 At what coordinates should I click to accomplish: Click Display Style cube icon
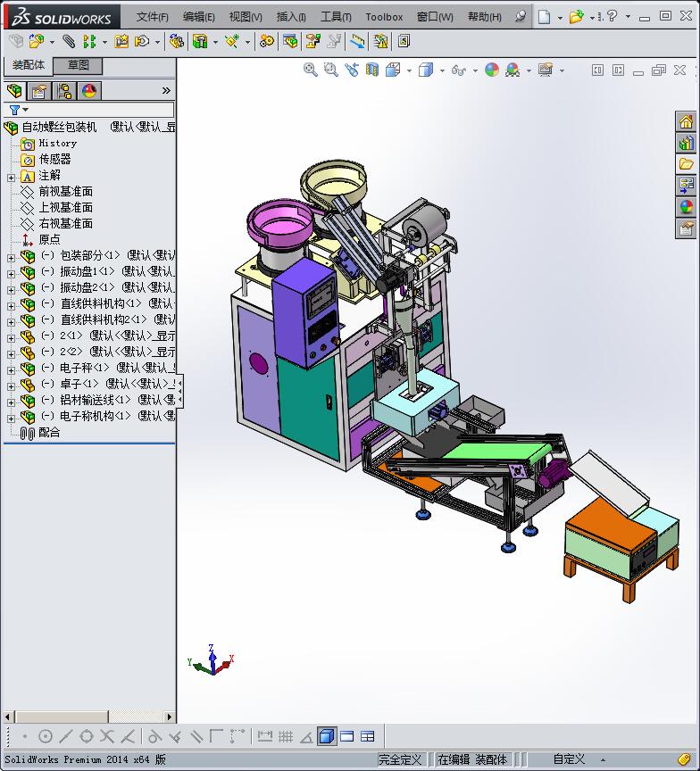pyautogui.click(x=426, y=70)
